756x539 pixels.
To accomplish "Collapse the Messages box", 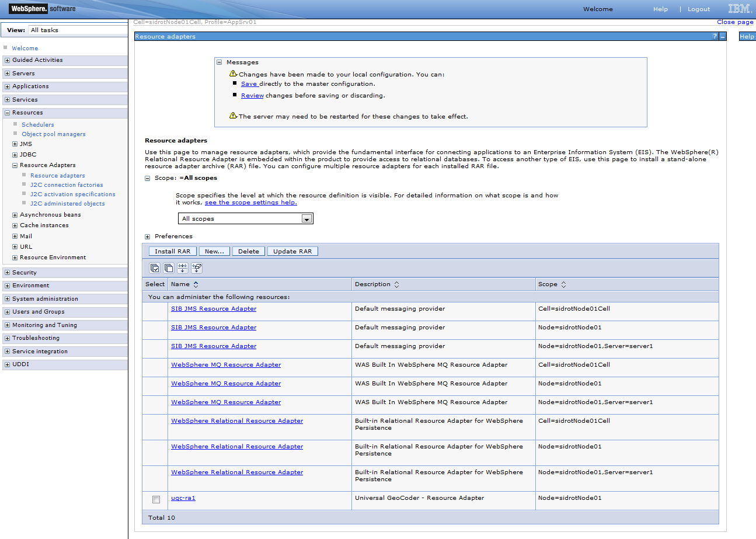I will [220, 62].
